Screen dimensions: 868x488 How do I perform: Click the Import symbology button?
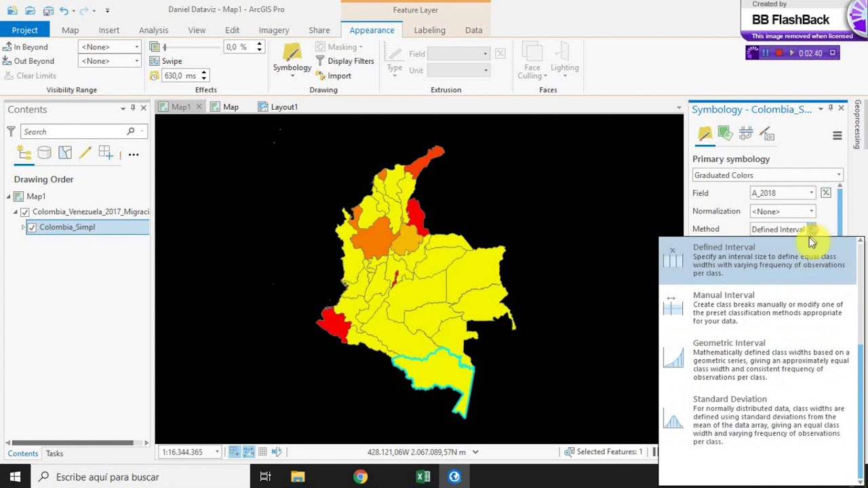(333, 76)
